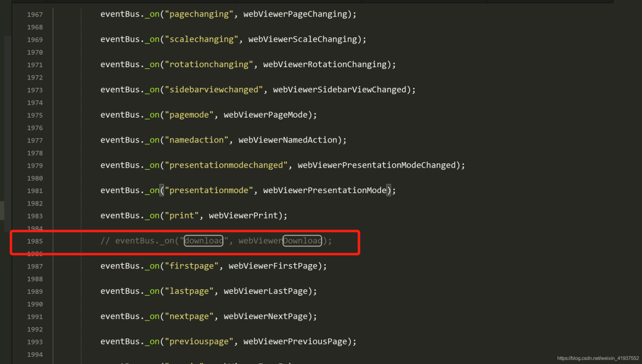Click the "sidebarviewchanged" string literal
The width and height of the screenshot is (642, 364).
(x=214, y=90)
